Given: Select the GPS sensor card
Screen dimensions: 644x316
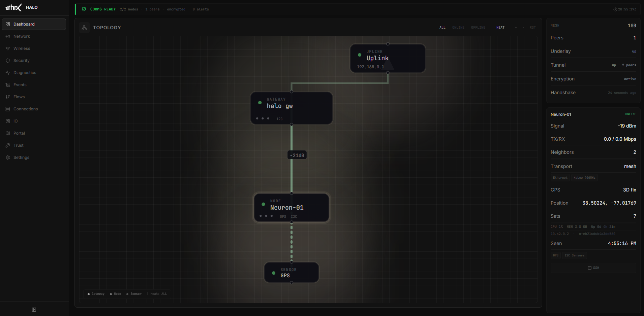Looking at the screenshot, I should tap(292, 273).
